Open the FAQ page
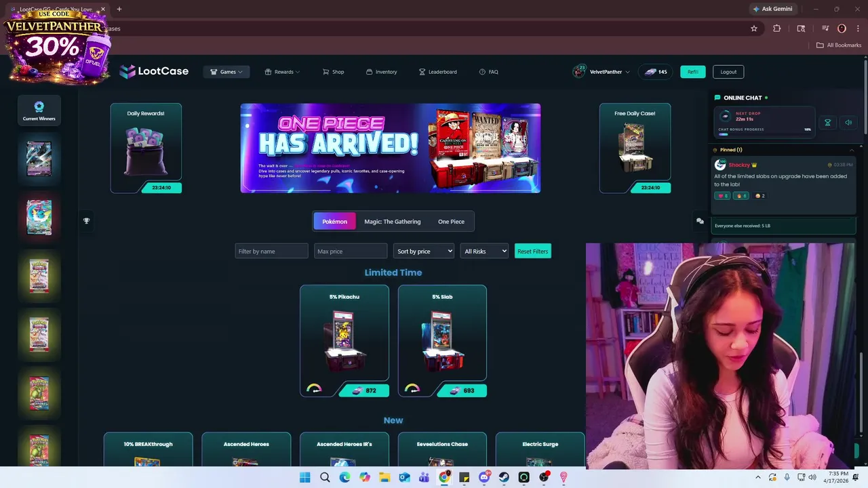 click(488, 72)
